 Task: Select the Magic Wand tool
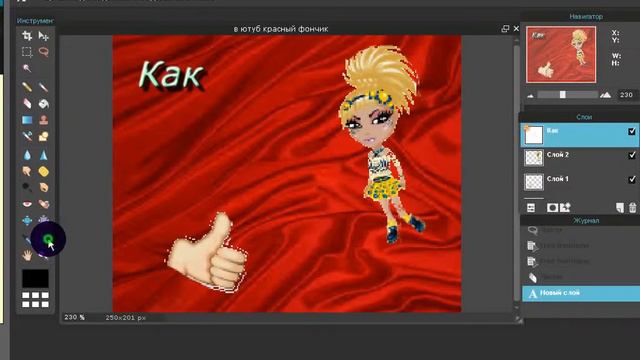click(27, 68)
